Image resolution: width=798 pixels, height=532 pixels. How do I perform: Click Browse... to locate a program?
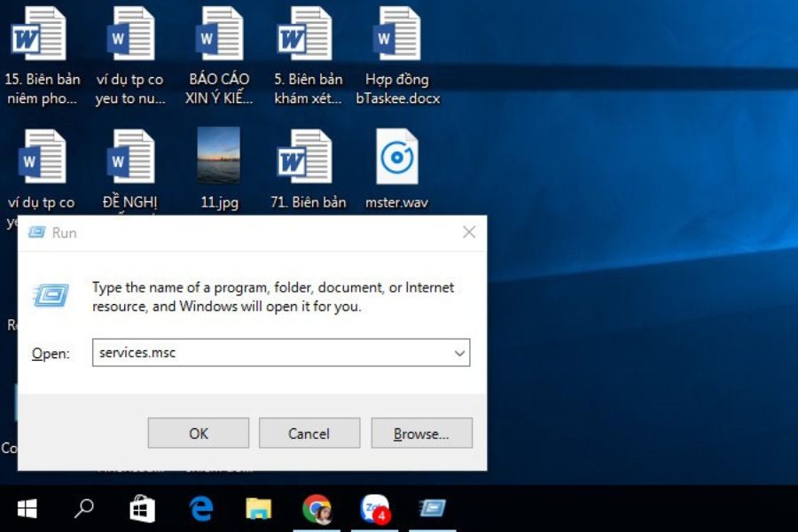pos(421,434)
